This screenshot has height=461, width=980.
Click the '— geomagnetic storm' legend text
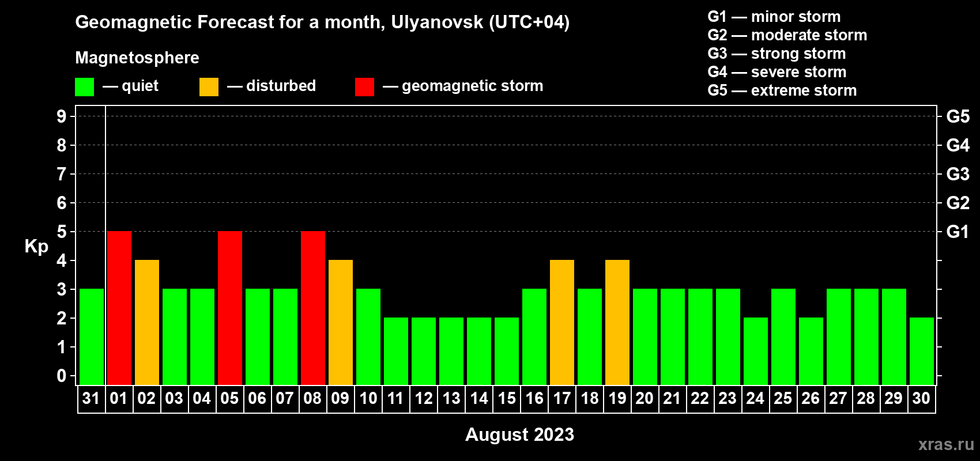pos(463,86)
